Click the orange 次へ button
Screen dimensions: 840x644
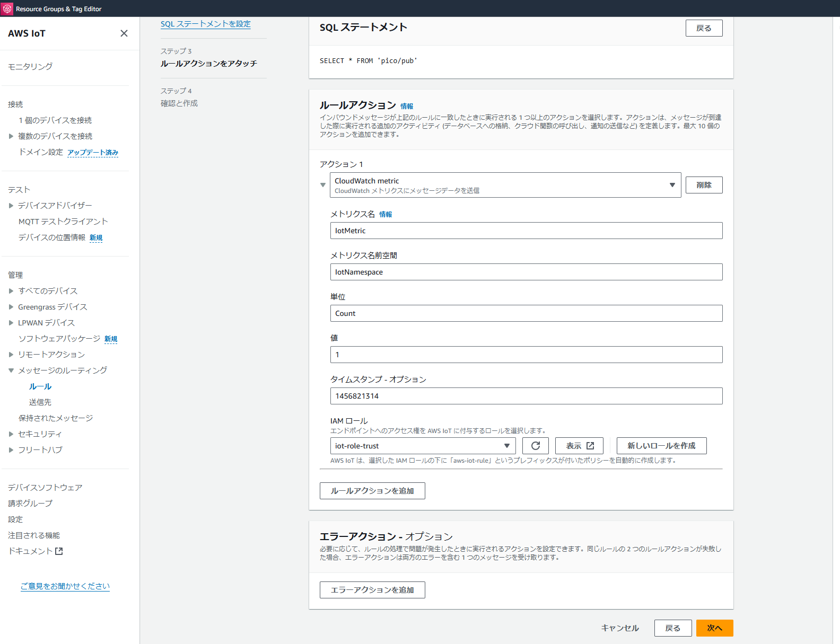coord(714,628)
